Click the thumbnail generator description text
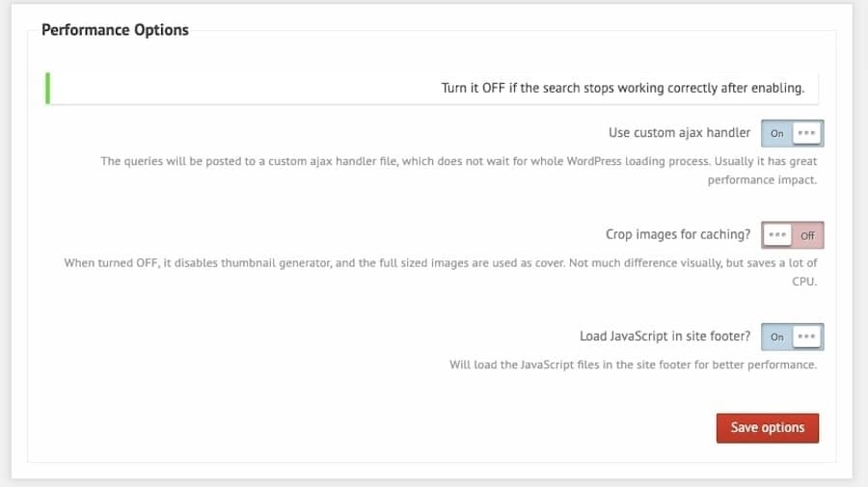 click(440, 262)
